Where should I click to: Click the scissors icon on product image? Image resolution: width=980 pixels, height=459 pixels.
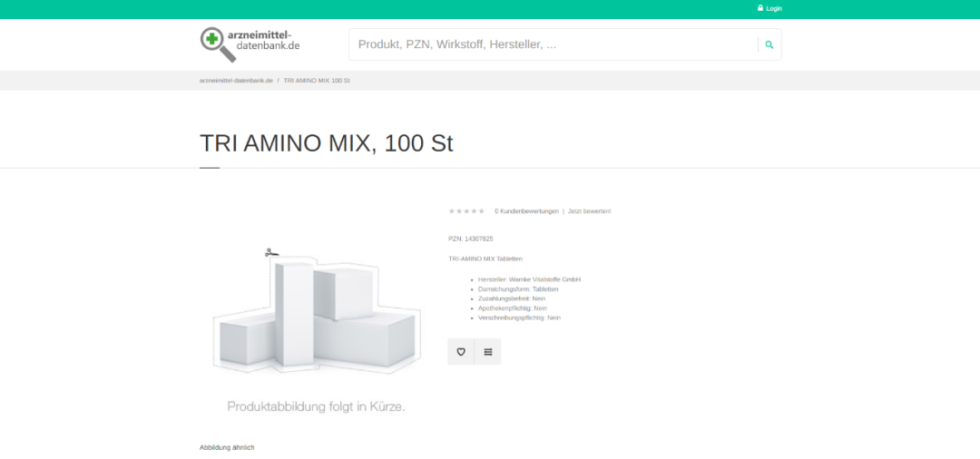[x=269, y=252]
